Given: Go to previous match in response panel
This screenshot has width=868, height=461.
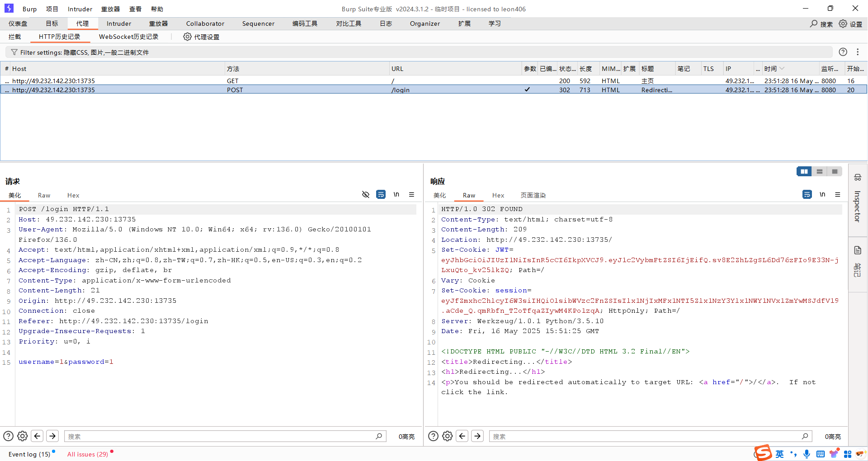Looking at the screenshot, I should (x=462, y=436).
